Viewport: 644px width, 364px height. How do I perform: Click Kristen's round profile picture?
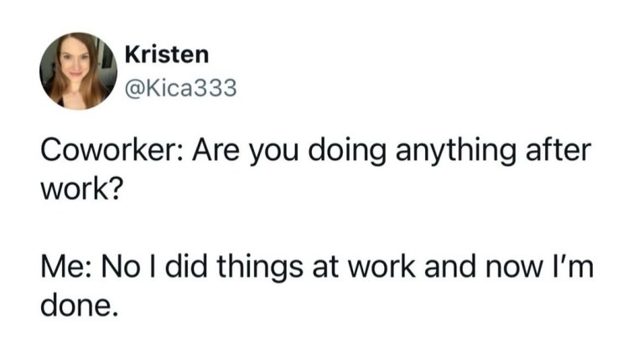(x=77, y=71)
